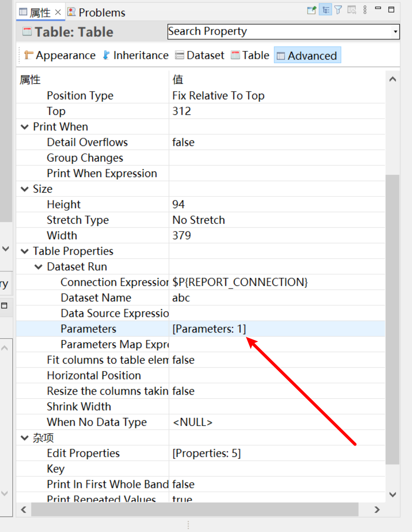
Task: Toggle the show categories tree icon
Action: (325, 9)
